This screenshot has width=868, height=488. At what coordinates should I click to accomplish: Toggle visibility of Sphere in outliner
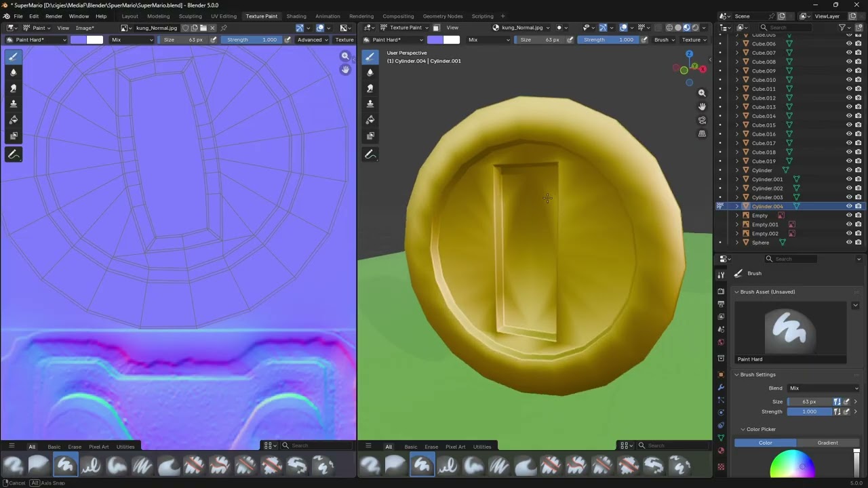tap(849, 243)
